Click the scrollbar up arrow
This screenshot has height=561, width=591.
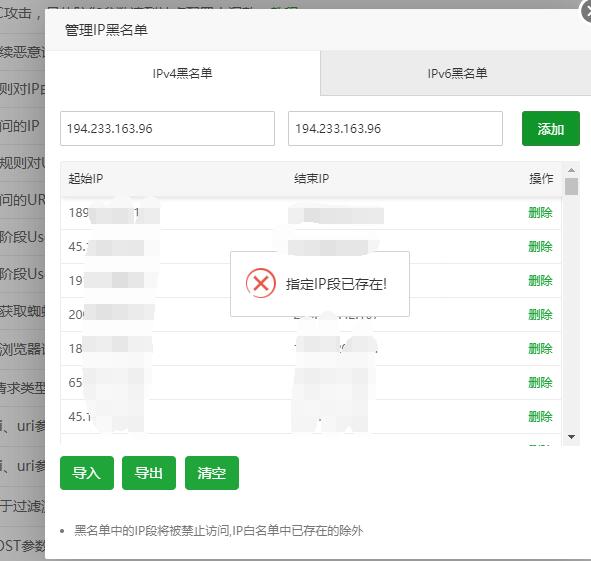[571, 170]
